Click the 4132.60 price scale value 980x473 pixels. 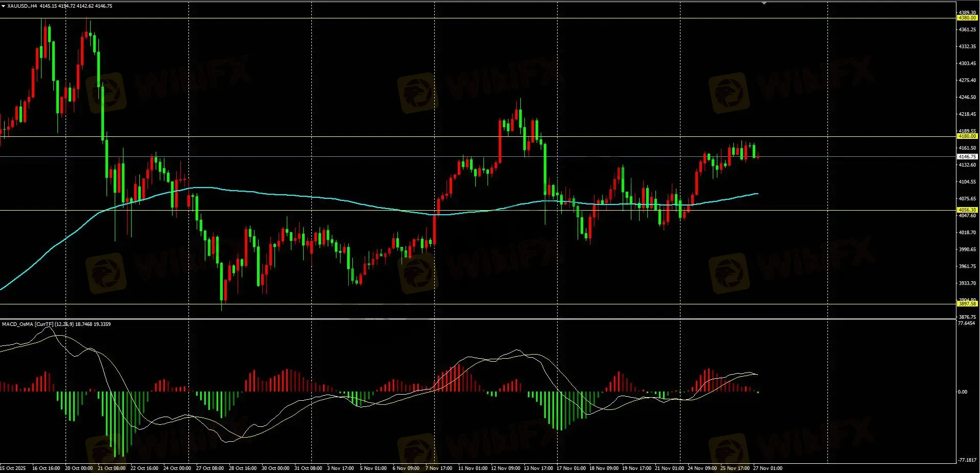967,165
